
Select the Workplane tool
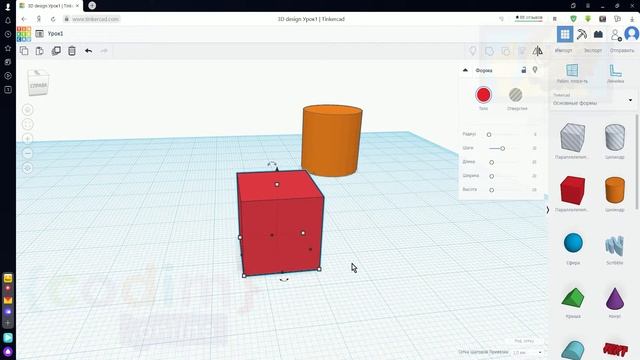pyautogui.click(x=572, y=73)
